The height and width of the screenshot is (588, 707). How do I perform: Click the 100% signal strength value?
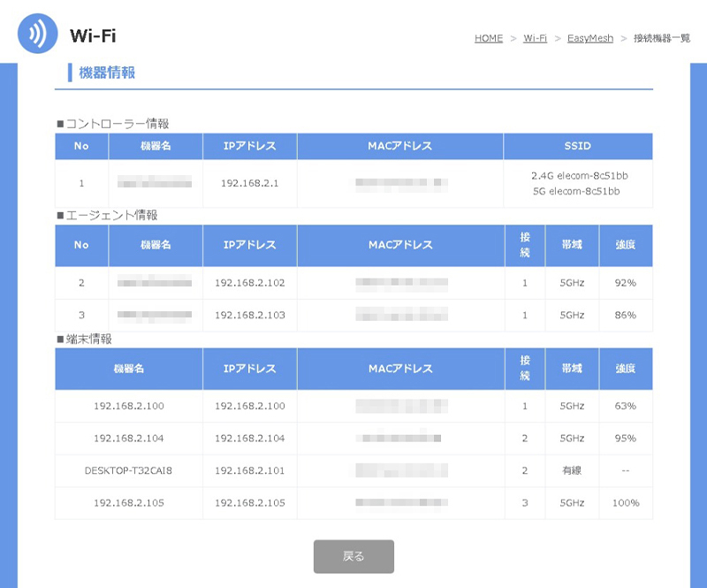tap(625, 502)
